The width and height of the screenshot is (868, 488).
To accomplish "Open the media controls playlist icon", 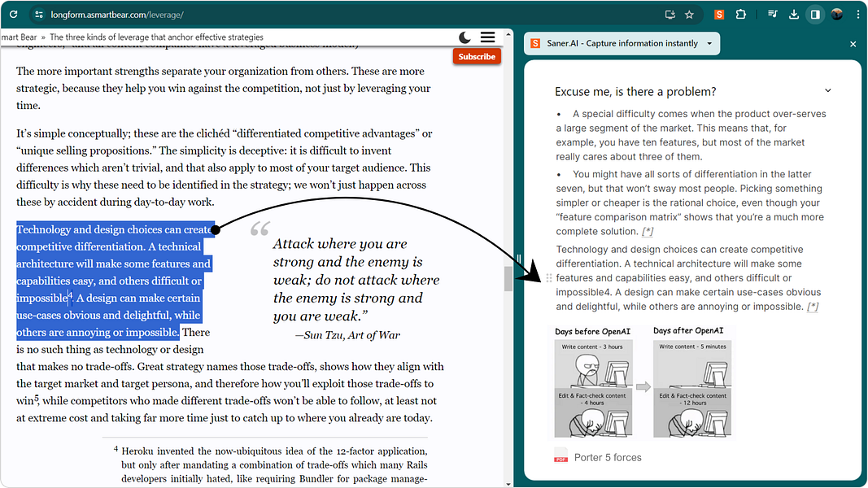I will (x=773, y=15).
